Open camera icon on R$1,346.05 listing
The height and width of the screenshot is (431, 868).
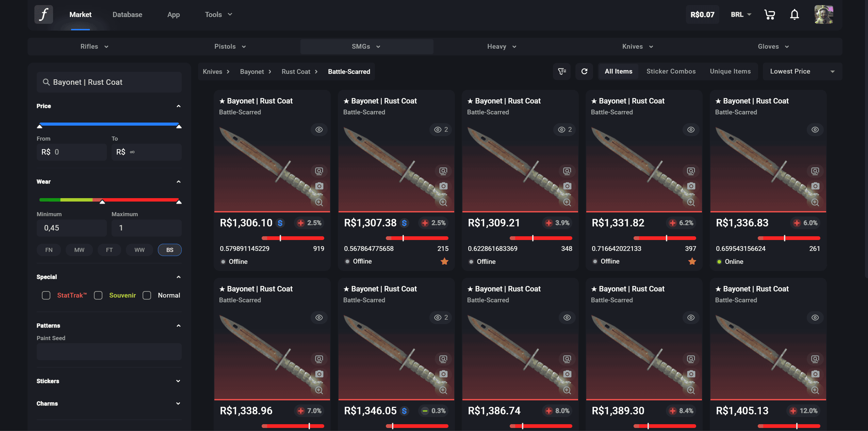point(443,374)
